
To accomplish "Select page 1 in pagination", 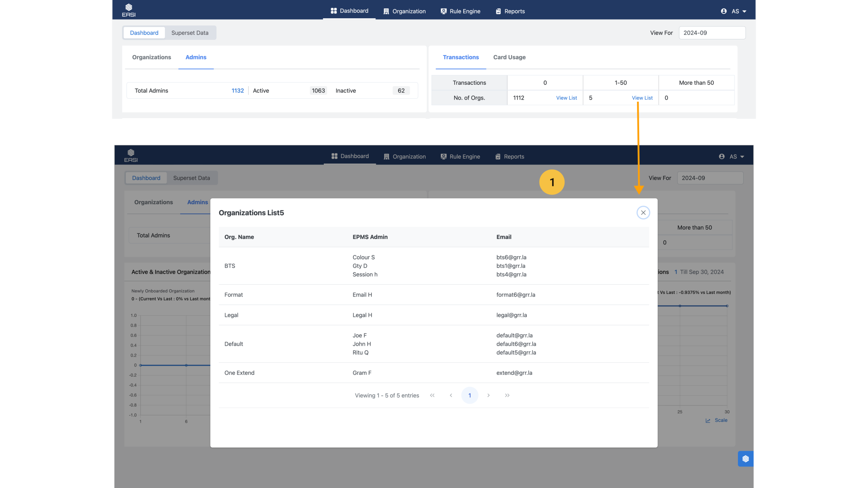I will (470, 395).
